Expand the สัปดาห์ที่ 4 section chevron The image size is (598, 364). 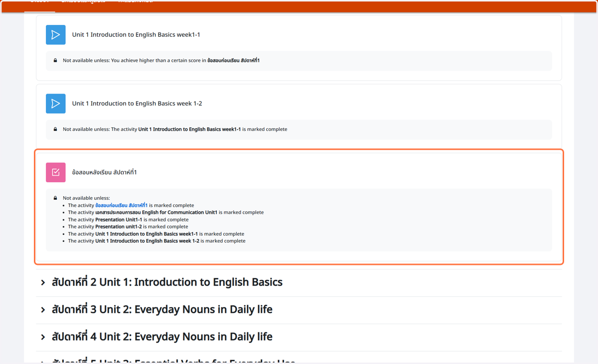pyautogui.click(x=43, y=337)
